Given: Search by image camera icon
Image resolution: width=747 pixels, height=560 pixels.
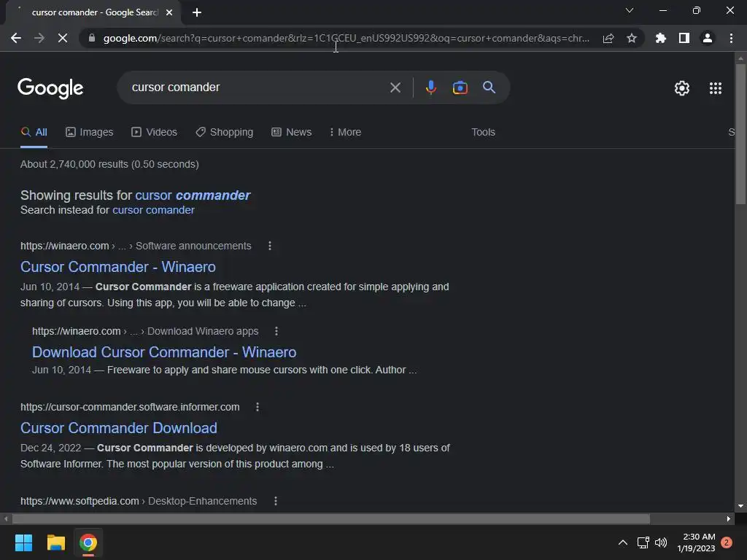Looking at the screenshot, I should 460,87.
